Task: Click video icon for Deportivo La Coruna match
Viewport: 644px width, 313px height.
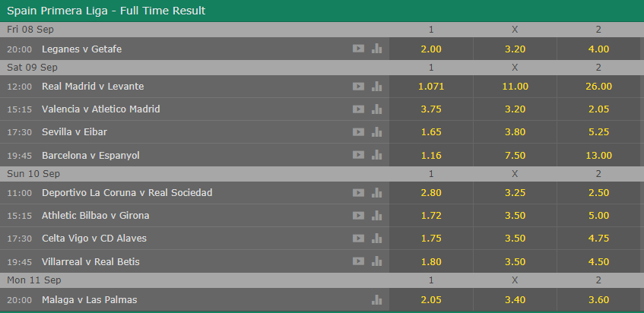Action: tap(358, 192)
